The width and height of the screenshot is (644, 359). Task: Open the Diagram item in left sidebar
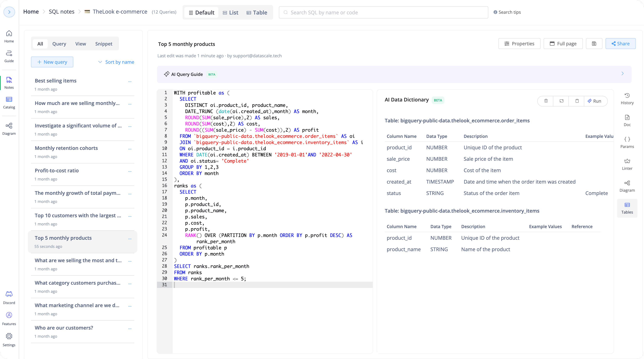[x=9, y=129]
